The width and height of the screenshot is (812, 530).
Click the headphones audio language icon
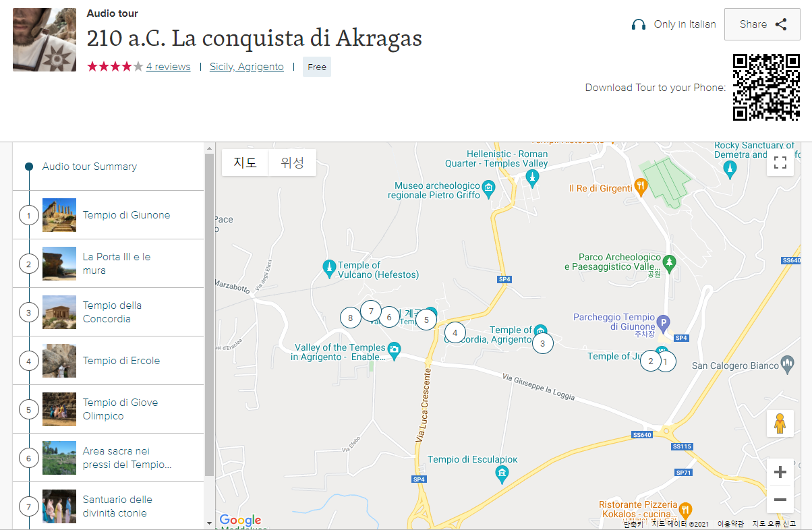coord(638,24)
